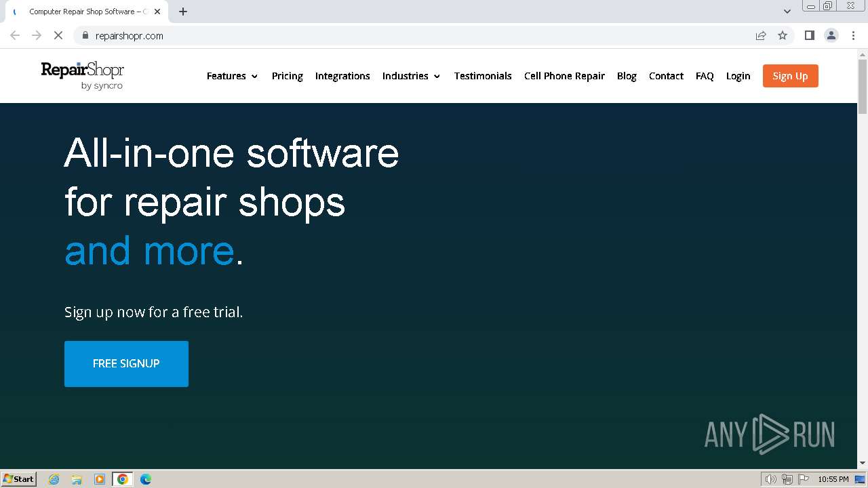Visit the Blog
The width and height of the screenshot is (868, 488).
tap(627, 76)
